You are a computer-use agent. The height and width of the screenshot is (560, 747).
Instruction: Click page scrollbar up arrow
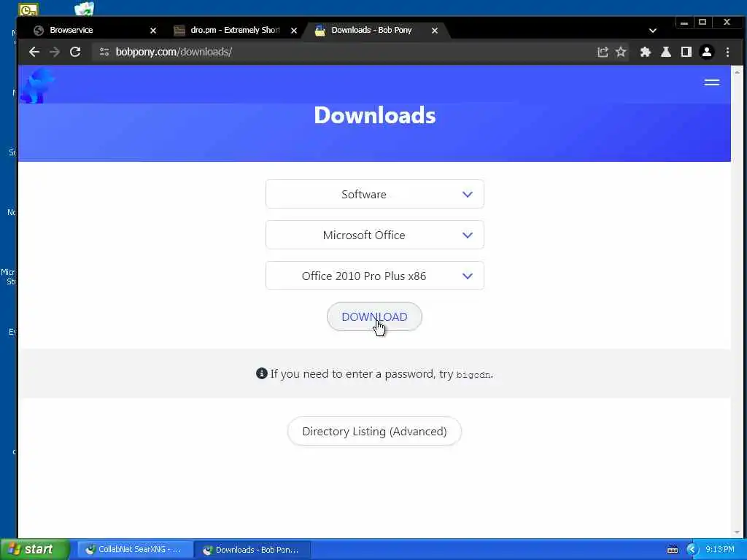pos(738,72)
